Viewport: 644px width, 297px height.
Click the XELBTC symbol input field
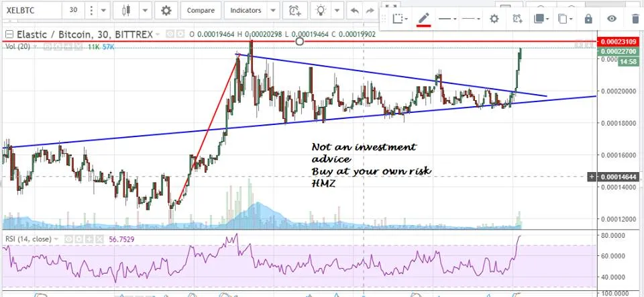pos(32,11)
